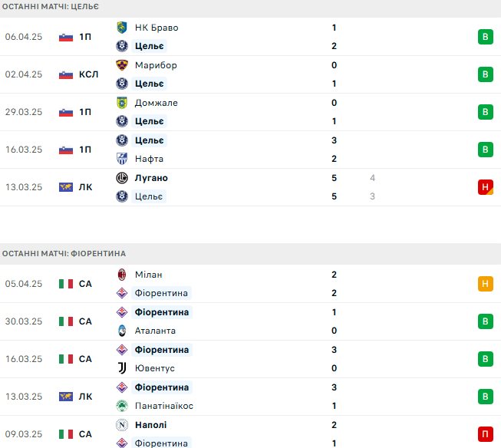Screen dimensions: 501x448
Task: Click the Domžale club crest
Action: click(x=122, y=103)
